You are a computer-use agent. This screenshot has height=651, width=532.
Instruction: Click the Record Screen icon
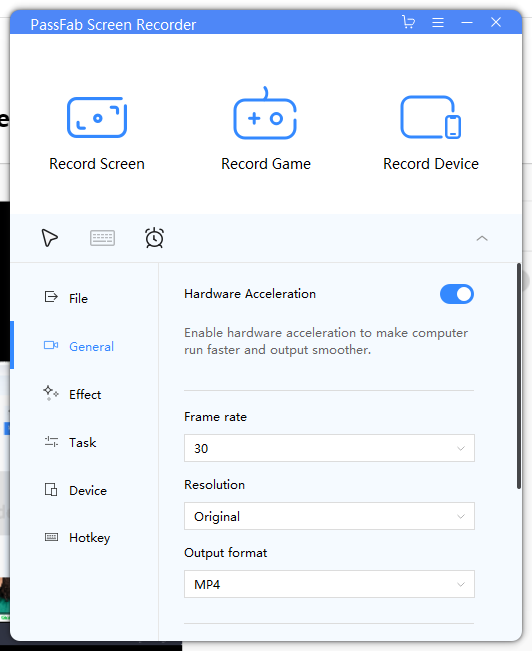point(97,117)
